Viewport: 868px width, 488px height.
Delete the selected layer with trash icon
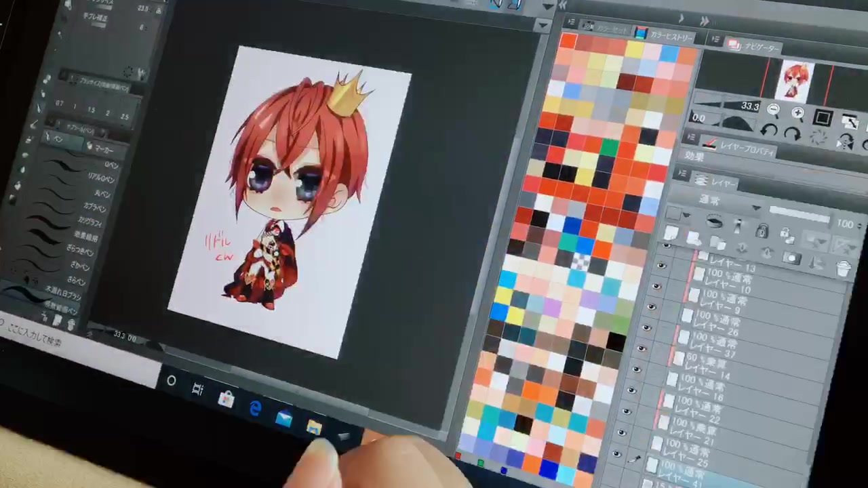[844, 268]
